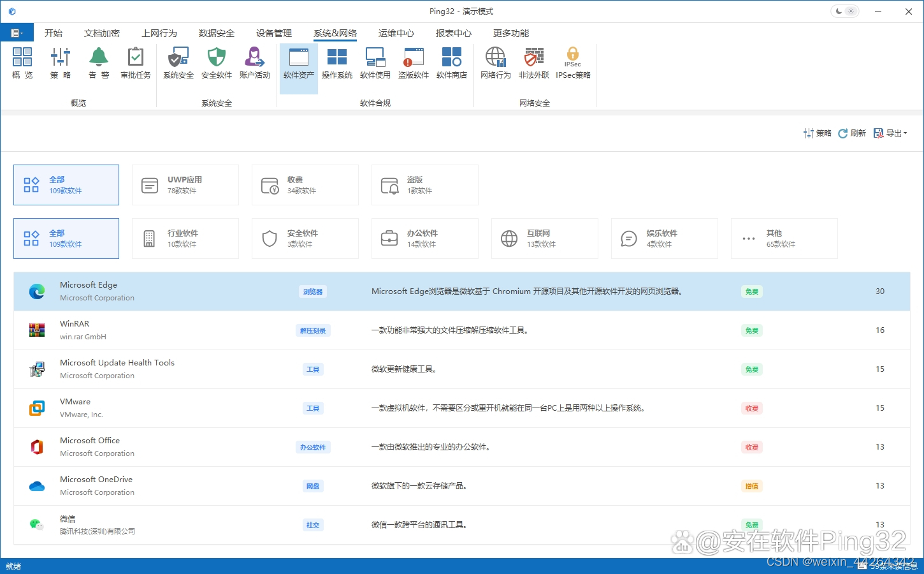Viewport: 924px width, 574px height.
Task: Open the 更多功能 ribbon tab
Action: (511, 33)
